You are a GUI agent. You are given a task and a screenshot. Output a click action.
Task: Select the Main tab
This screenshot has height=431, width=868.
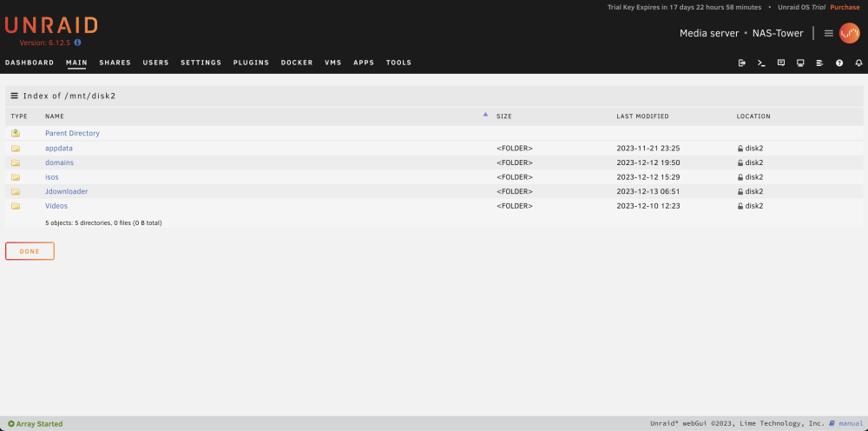pos(76,63)
